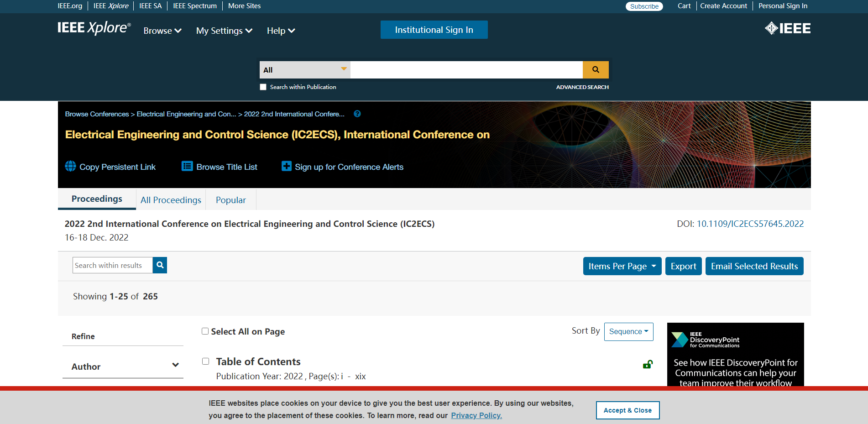
Task: Click the Browse Conferences breadcrumb
Action: [97, 114]
